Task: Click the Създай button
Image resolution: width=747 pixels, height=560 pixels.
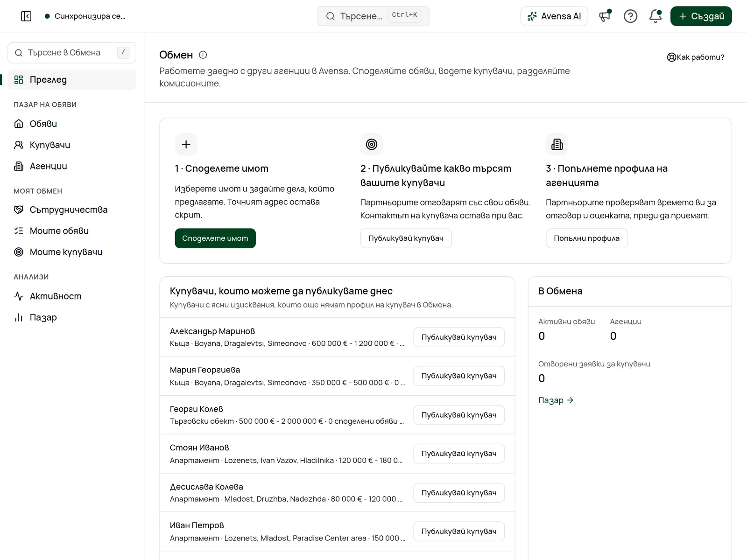Action: 701,16
